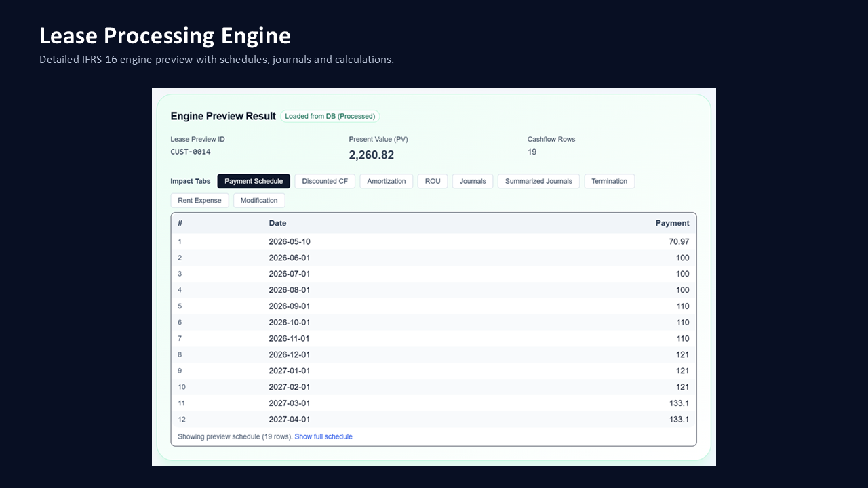Screen dimensions: 868x488
Task: Open the Summarized Journals tab
Action: (538, 181)
